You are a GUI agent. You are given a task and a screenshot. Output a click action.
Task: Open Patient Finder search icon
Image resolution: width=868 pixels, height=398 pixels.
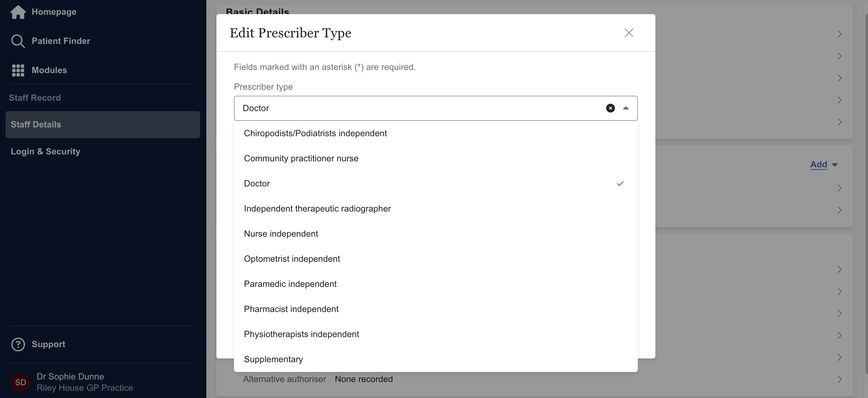coord(18,41)
